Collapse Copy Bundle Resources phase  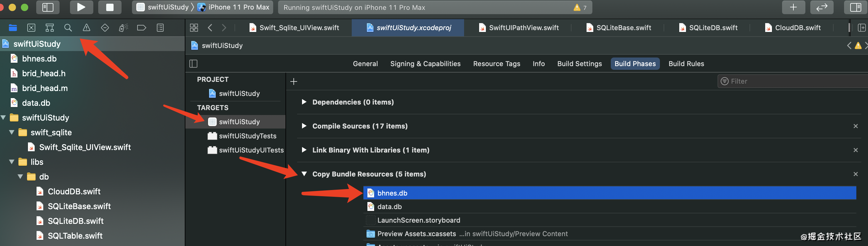pos(304,174)
